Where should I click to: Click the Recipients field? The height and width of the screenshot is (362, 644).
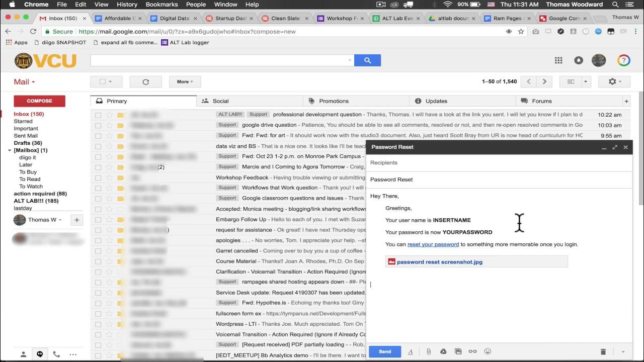coord(499,163)
